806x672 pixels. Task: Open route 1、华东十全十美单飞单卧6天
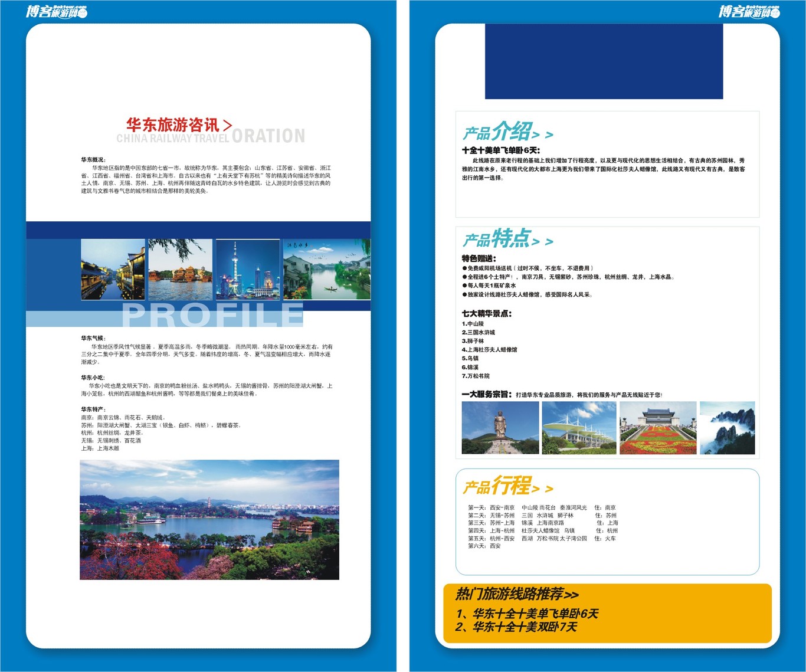point(527,614)
